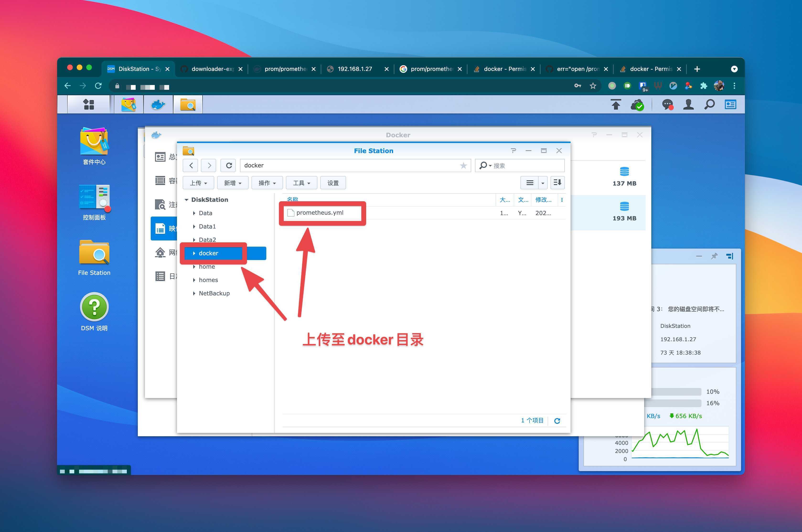
Task: Select the home folder in tree
Action: click(x=207, y=267)
